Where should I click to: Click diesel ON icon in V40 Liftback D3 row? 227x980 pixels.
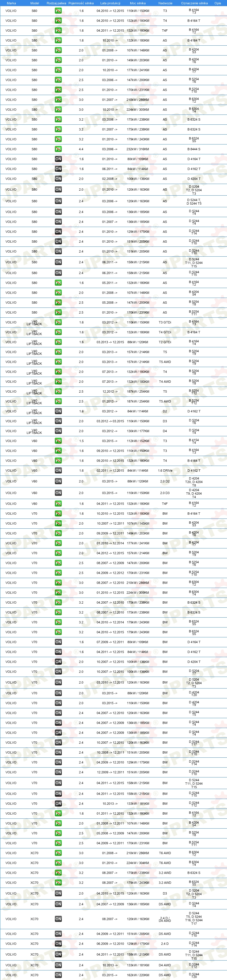[x=58, y=421]
